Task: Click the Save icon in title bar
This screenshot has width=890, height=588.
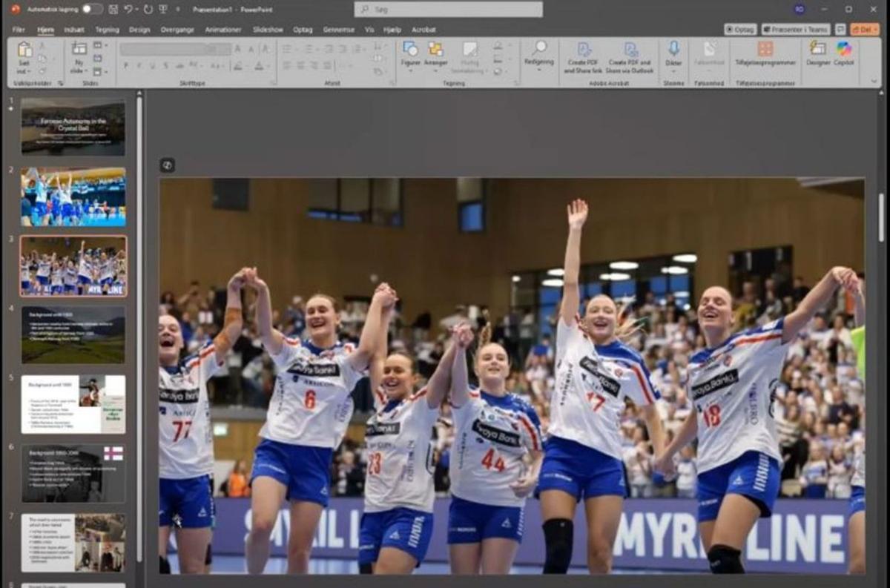Action: coord(112,10)
